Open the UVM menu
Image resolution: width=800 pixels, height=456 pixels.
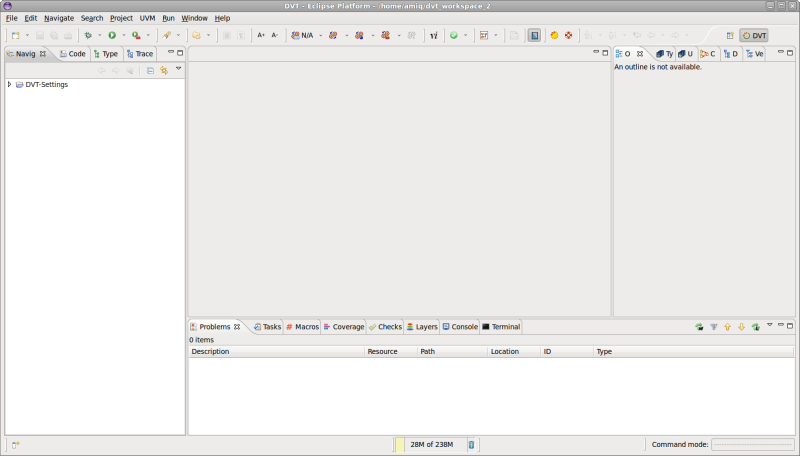tap(147, 18)
